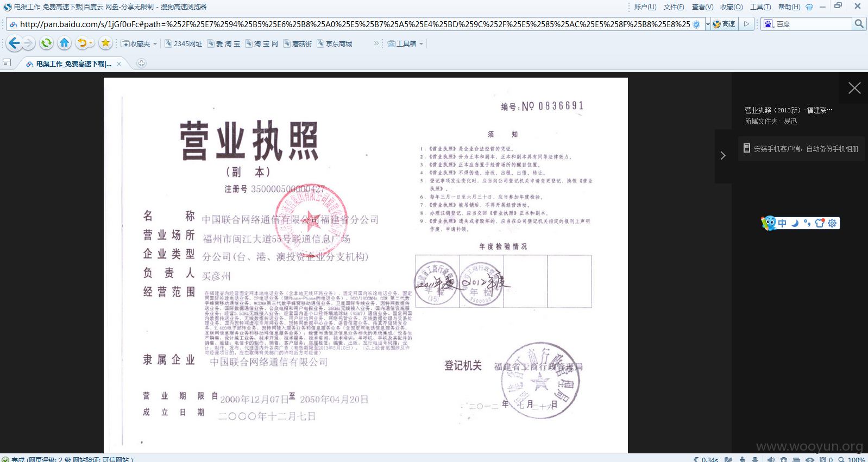This screenshot has width=868, height=462.
Task: Click the speaker mute icon in status bar
Action: pyautogui.click(x=771, y=459)
